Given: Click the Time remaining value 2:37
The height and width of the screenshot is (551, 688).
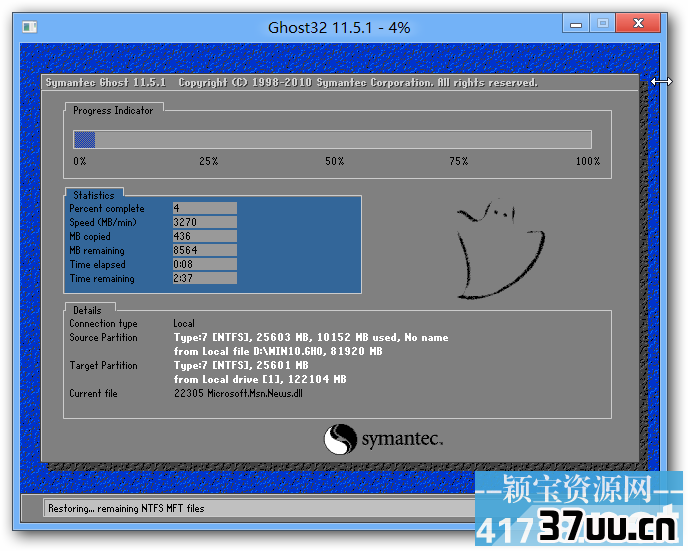Looking at the screenshot, I should tap(205, 278).
